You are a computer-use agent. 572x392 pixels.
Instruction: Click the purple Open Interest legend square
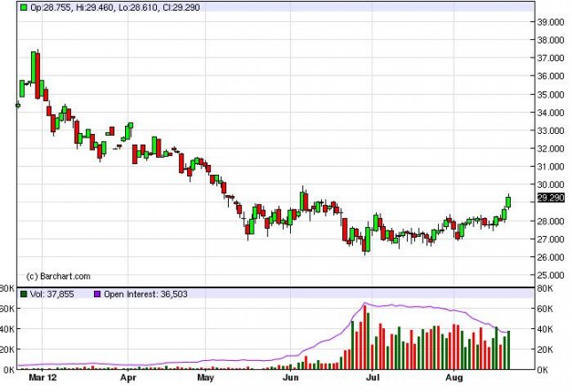(x=97, y=294)
